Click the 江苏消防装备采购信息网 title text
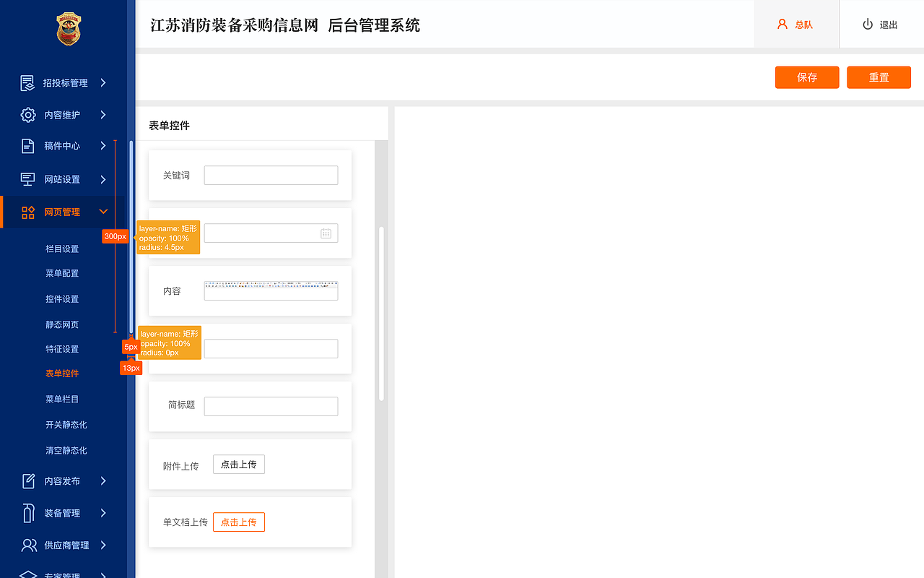 pyautogui.click(x=234, y=25)
